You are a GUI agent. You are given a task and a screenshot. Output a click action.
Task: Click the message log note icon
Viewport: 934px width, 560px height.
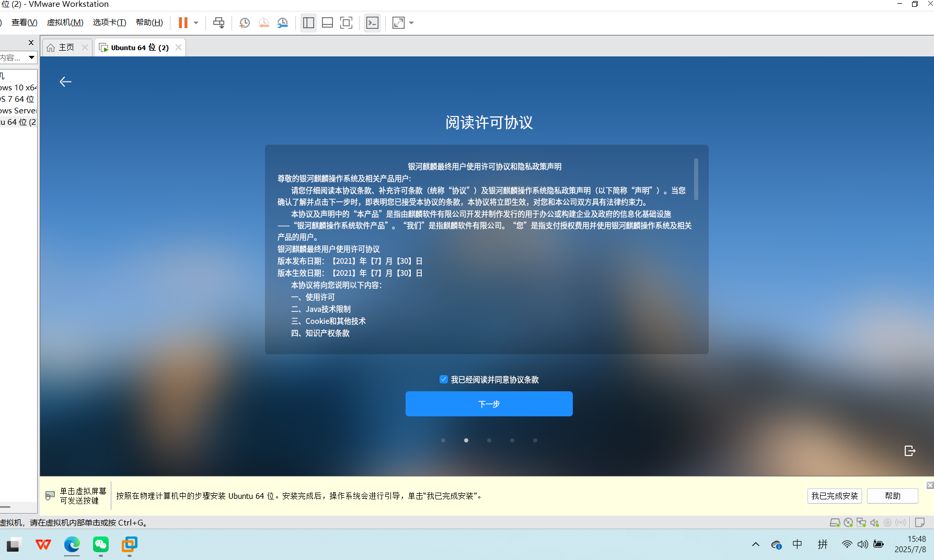click(x=920, y=522)
